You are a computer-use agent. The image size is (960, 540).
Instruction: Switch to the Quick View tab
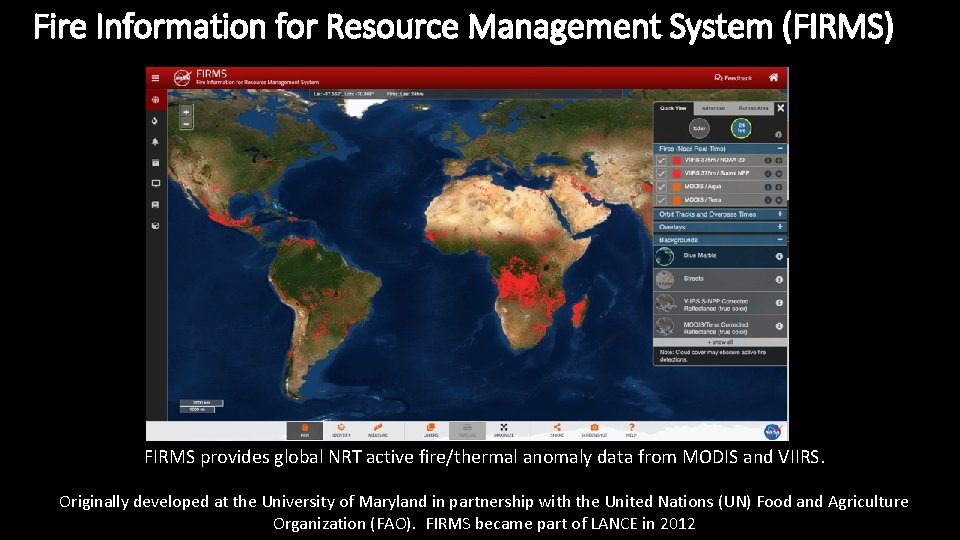pyautogui.click(x=673, y=108)
